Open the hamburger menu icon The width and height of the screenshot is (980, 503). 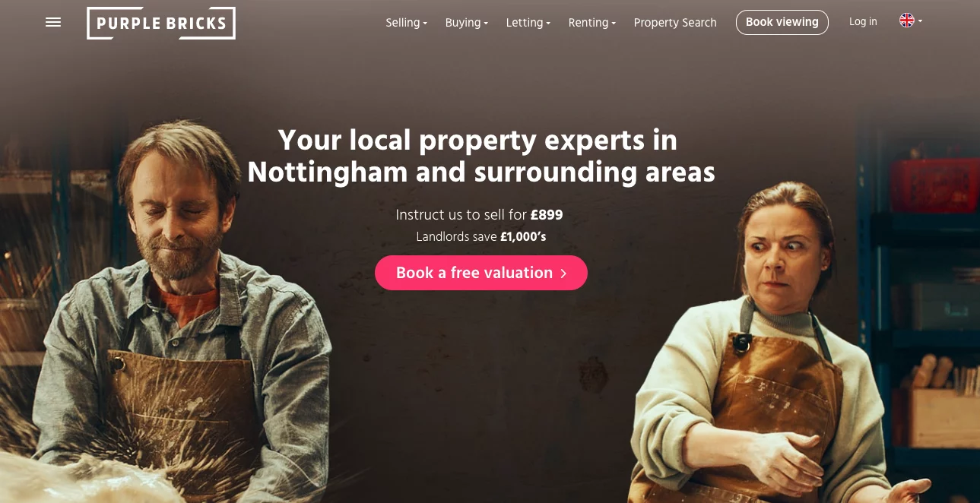[53, 22]
